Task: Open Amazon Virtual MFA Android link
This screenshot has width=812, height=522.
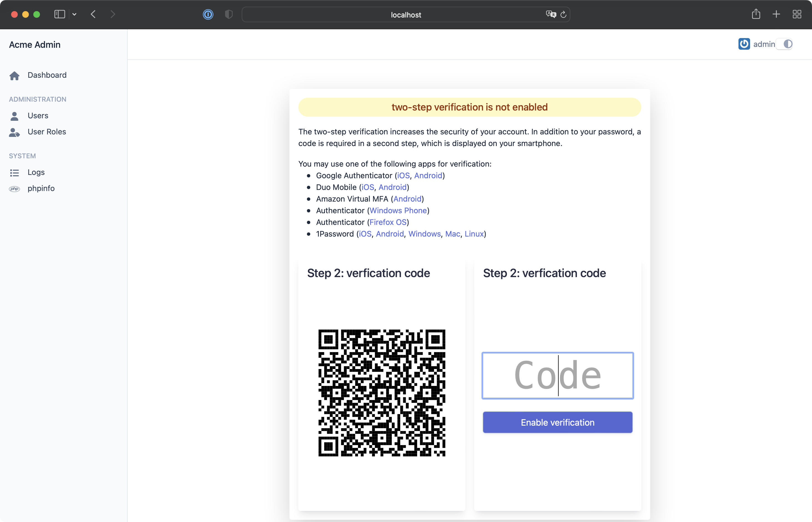Action: pos(407,199)
